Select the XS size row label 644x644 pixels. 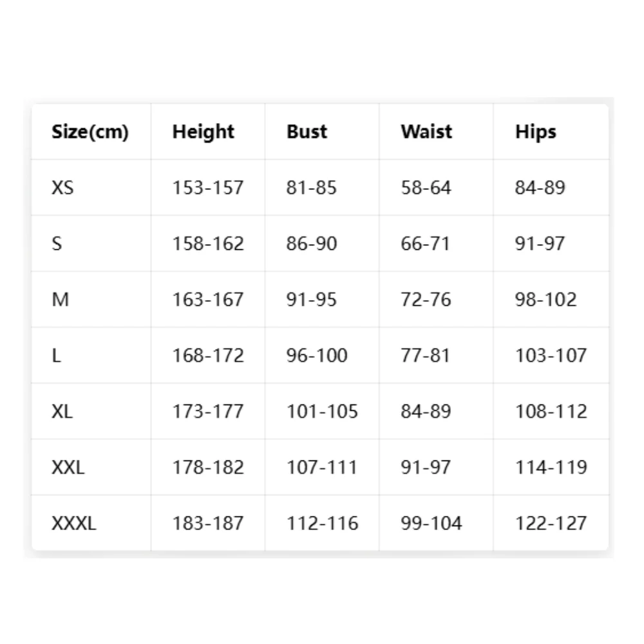coord(62,187)
